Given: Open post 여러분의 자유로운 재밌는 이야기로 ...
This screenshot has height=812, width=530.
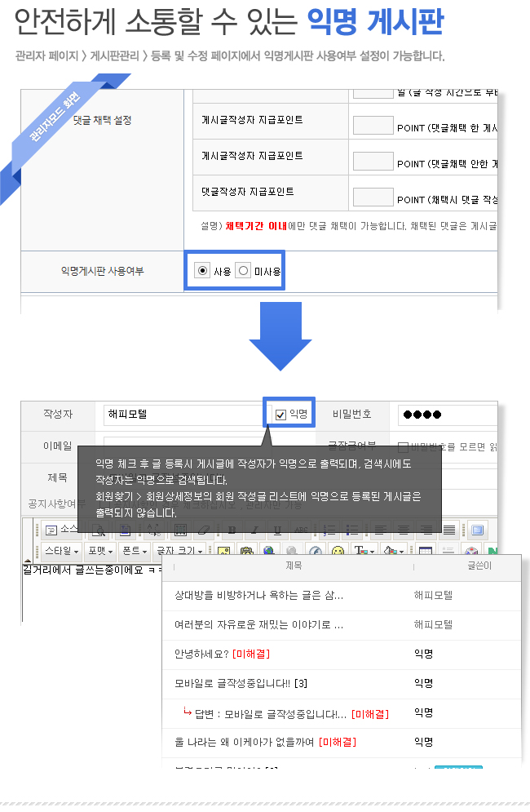Looking at the screenshot, I should pos(258,625).
